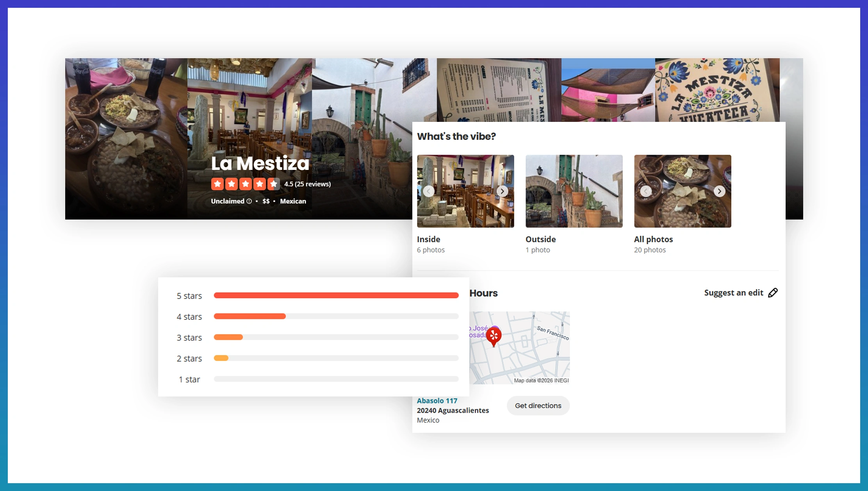This screenshot has height=491, width=868.
Task: Open the Outside photo thumbnail
Action: [574, 191]
